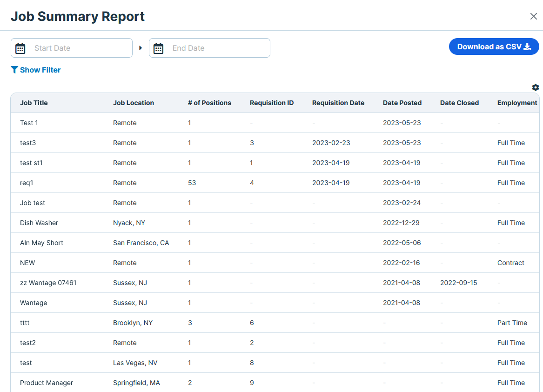Close the Job Summary Report dialog
The image size is (543, 392).
click(533, 16)
